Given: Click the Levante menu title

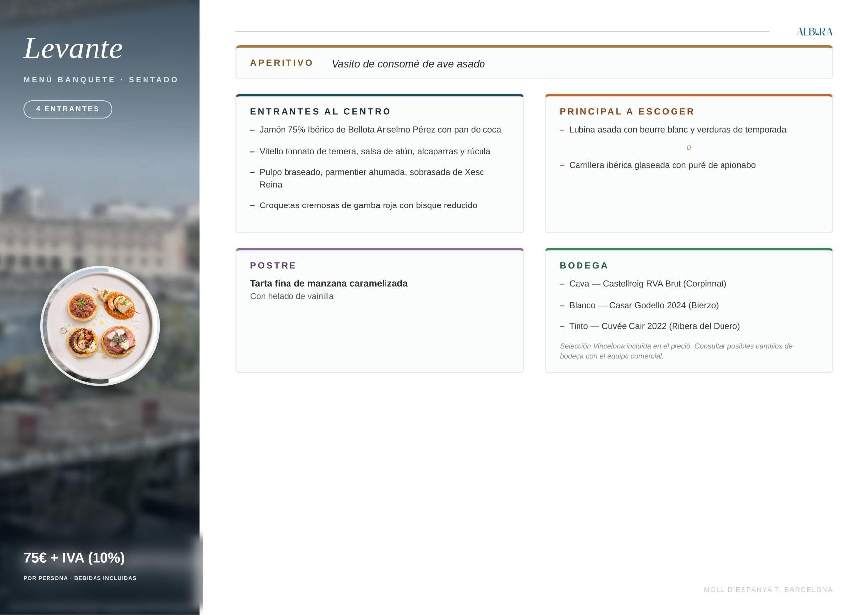Looking at the screenshot, I should click(x=73, y=49).
